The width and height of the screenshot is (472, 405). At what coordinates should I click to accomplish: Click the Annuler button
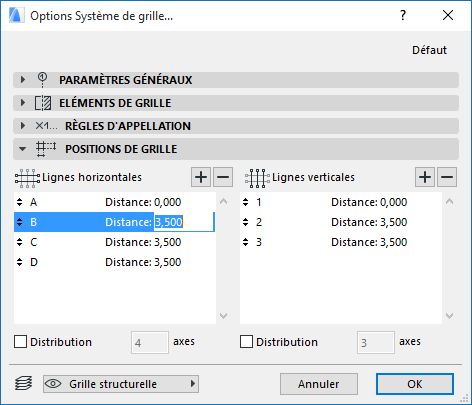pyautogui.click(x=319, y=384)
